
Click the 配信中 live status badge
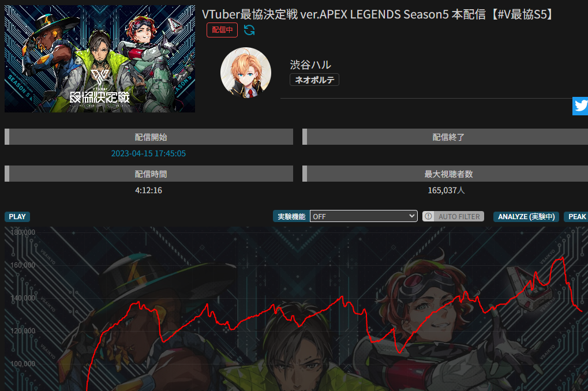pyautogui.click(x=222, y=30)
